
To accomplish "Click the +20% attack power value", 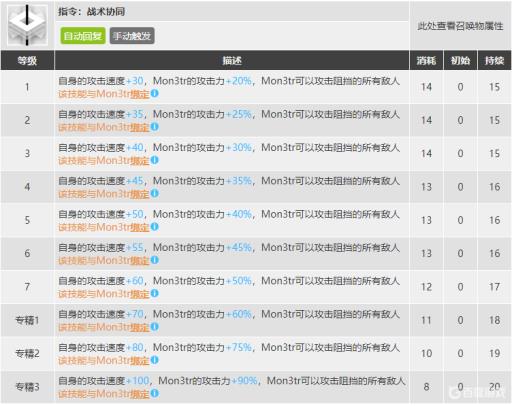I will [x=239, y=81].
